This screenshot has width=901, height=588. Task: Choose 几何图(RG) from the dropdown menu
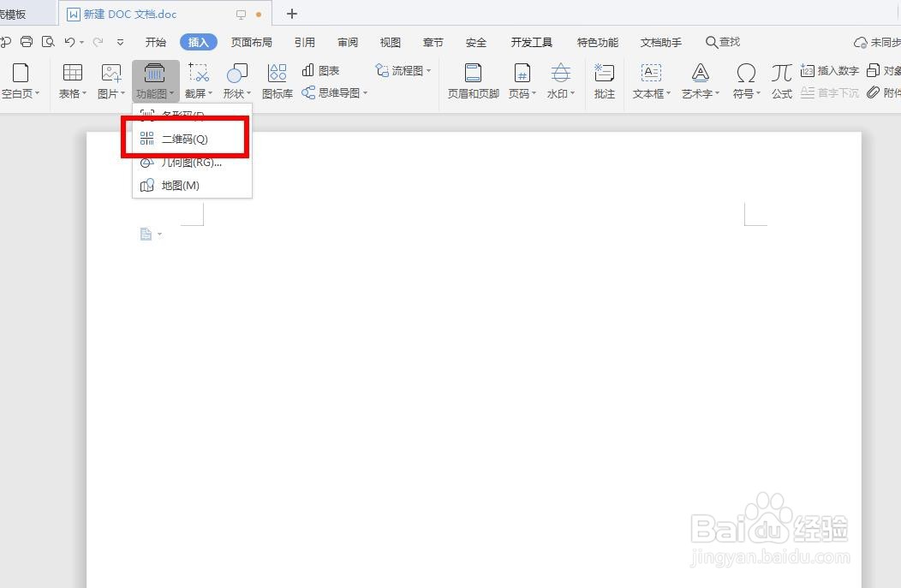[x=192, y=163]
